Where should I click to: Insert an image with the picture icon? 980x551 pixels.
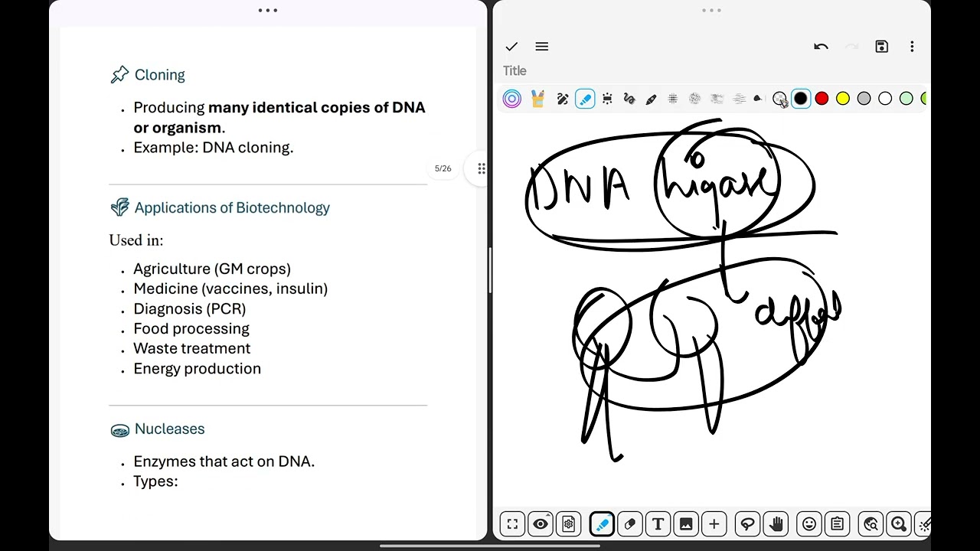pos(686,524)
